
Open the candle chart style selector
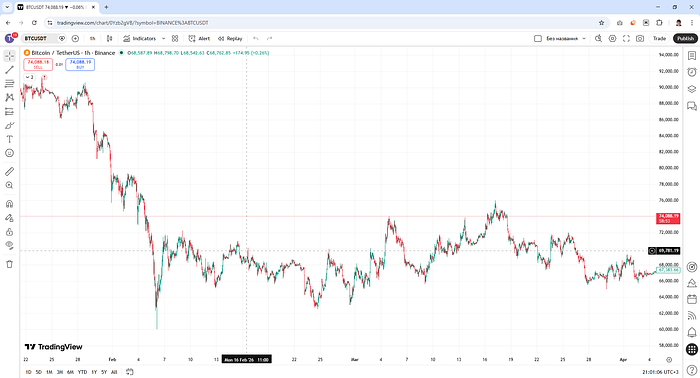coord(109,38)
